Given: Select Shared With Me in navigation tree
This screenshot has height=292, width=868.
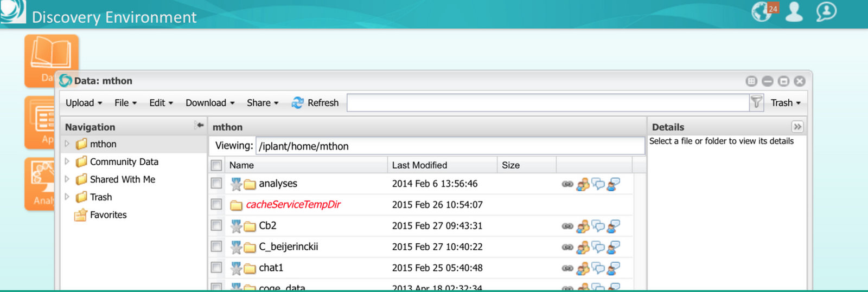Looking at the screenshot, I should [x=123, y=179].
